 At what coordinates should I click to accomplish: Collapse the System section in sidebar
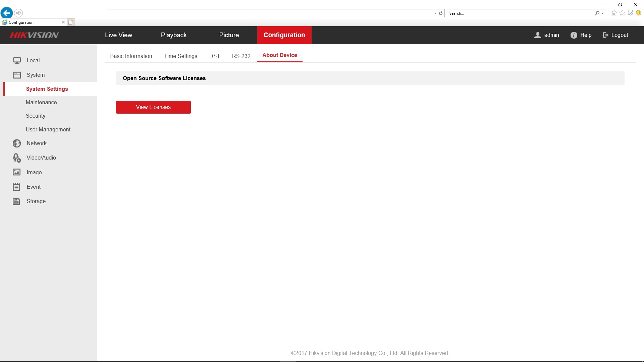click(36, 75)
